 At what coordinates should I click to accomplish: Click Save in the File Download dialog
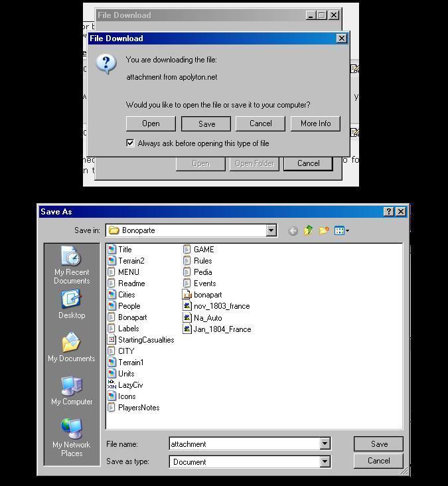click(206, 123)
